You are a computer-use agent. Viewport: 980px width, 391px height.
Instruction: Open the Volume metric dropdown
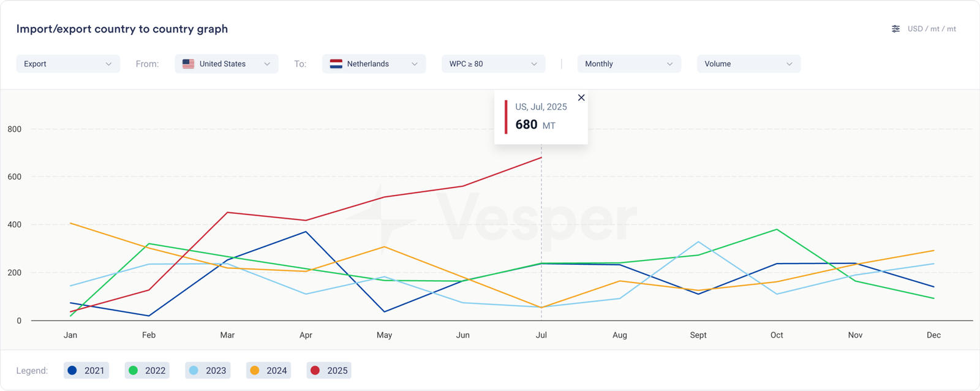748,64
